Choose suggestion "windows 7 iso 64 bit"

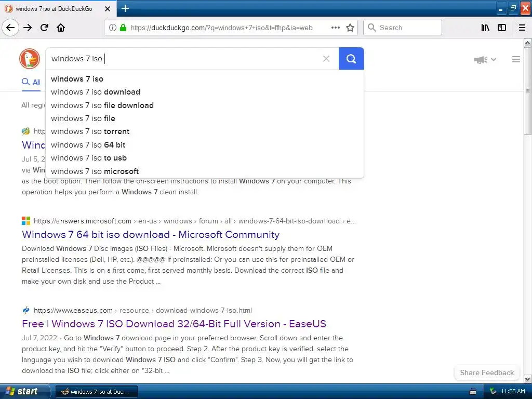(x=204, y=145)
